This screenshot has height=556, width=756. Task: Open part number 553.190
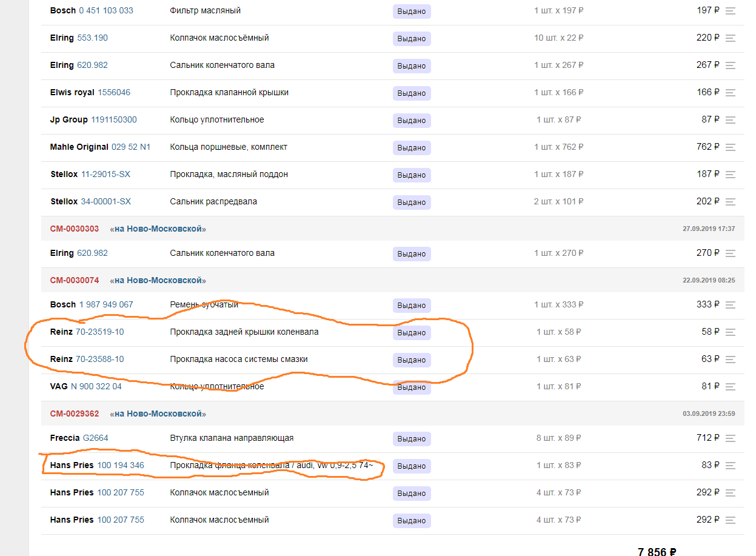coord(92,38)
